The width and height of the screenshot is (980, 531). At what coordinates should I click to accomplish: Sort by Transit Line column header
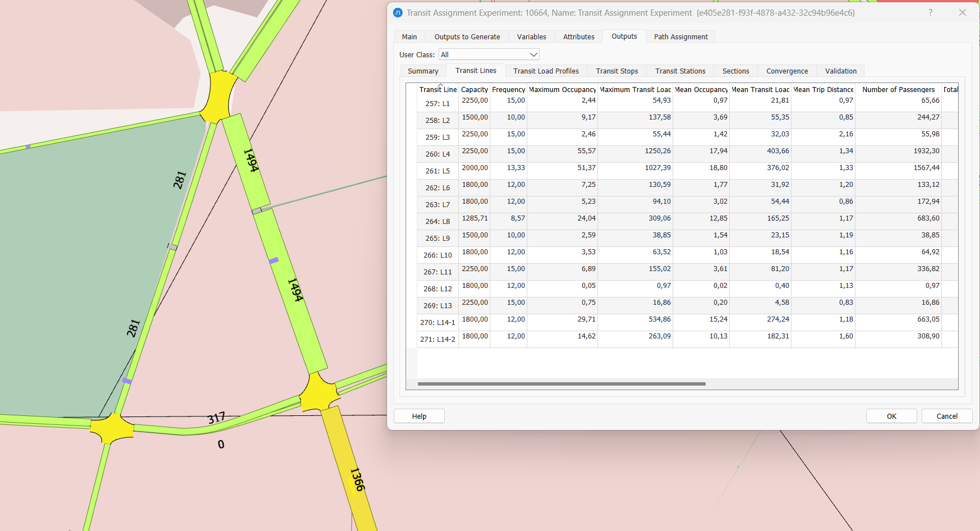(438, 89)
